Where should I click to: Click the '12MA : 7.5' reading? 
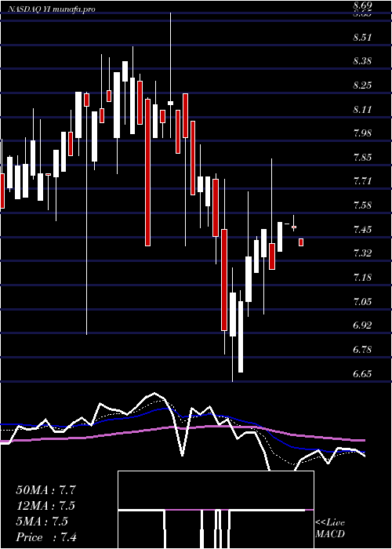(x=45, y=506)
